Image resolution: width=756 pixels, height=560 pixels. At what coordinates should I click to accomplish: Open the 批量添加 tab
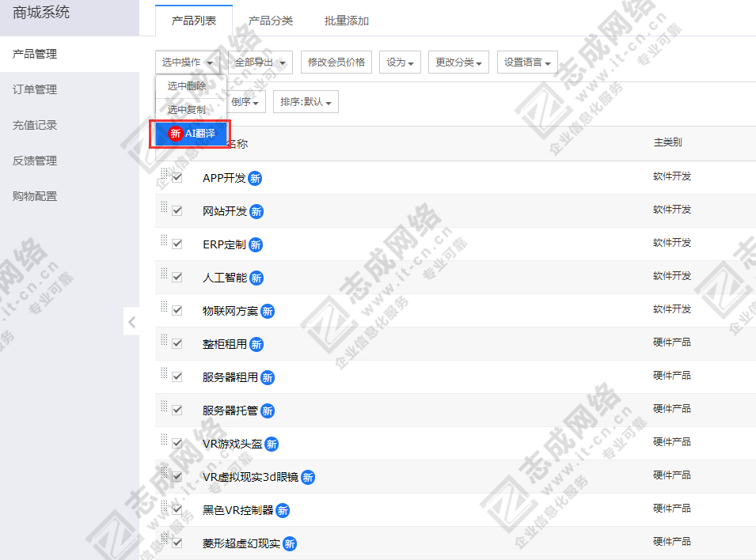point(347,21)
